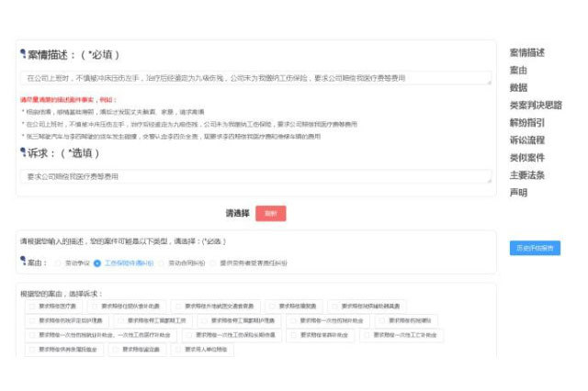Viewport: 588px width, 391px height.
Task: Navigate to 诉讼流程 in sidebar
Action: tap(526, 140)
